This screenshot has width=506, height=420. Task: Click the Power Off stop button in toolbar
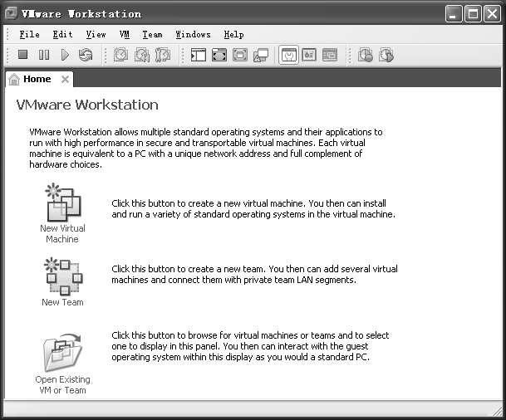click(23, 56)
